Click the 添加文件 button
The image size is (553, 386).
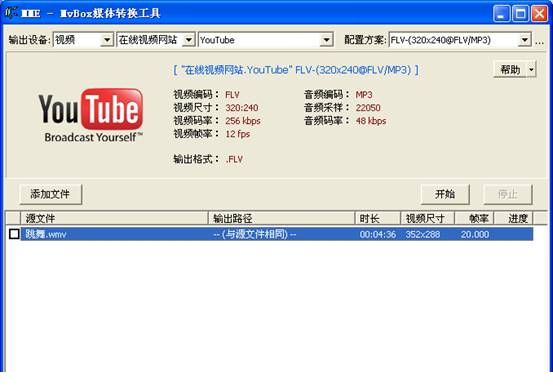[x=51, y=194]
